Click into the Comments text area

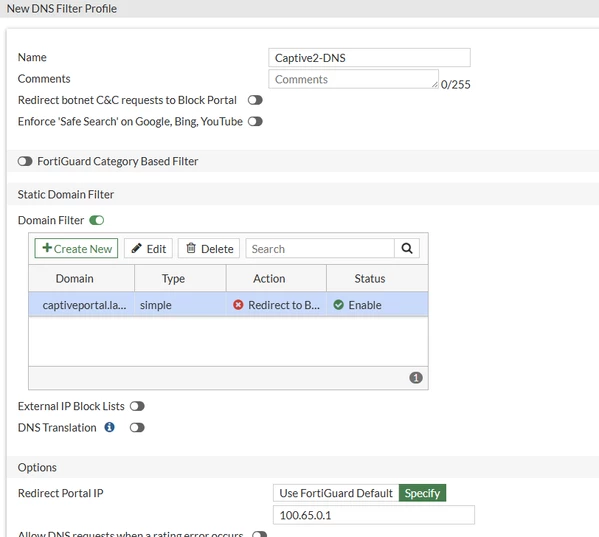pyautogui.click(x=353, y=79)
